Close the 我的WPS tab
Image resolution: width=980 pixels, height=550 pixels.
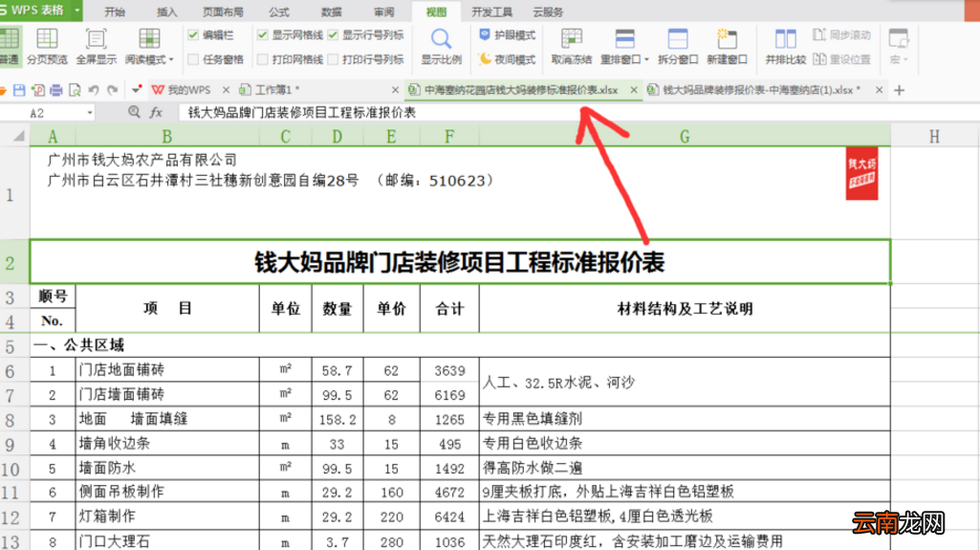(x=227, y=90)
